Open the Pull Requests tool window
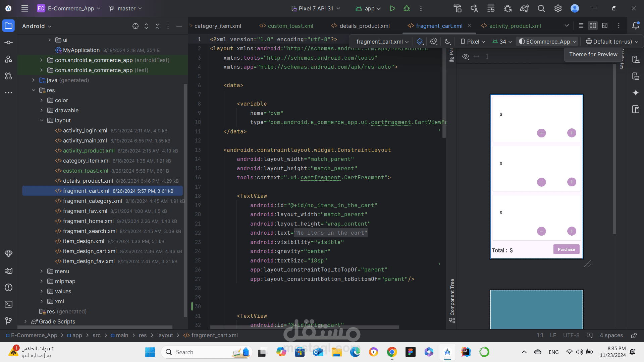This screenshot has height=362, width=644. pyautogui.click(x=8, y=76)
